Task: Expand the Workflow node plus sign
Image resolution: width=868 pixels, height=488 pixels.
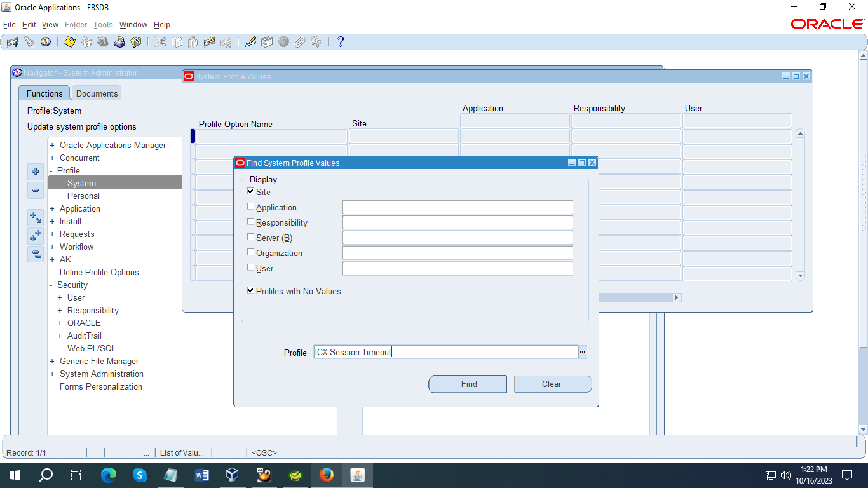Action: pos(52,247)
